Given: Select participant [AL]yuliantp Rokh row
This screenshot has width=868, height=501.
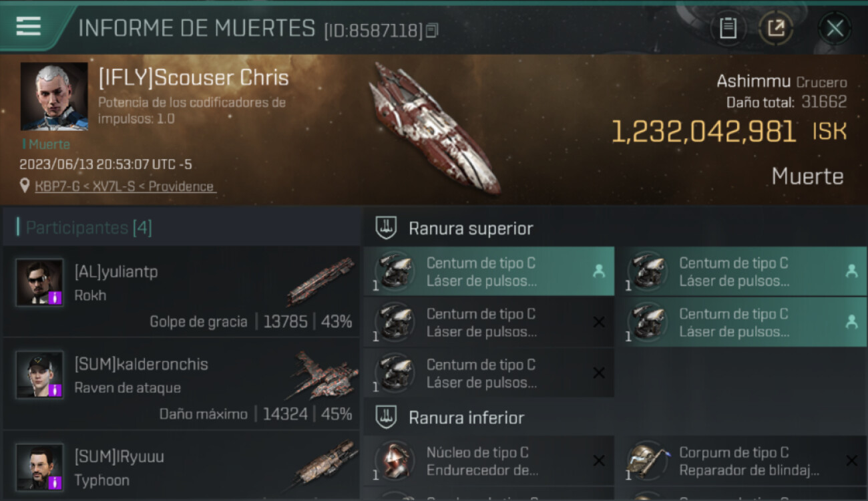Looking at the screenshot, I should [x=181, y=292].
